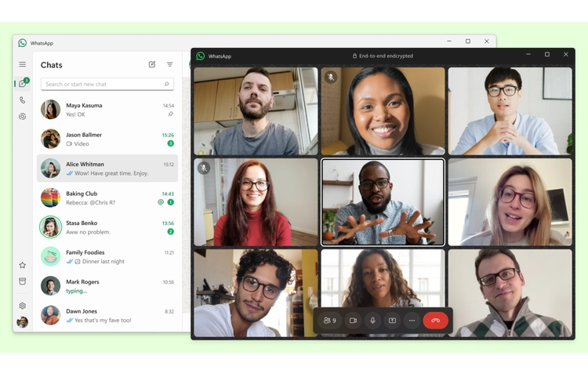
Task: Close the video call window
Action: point(566,54)
